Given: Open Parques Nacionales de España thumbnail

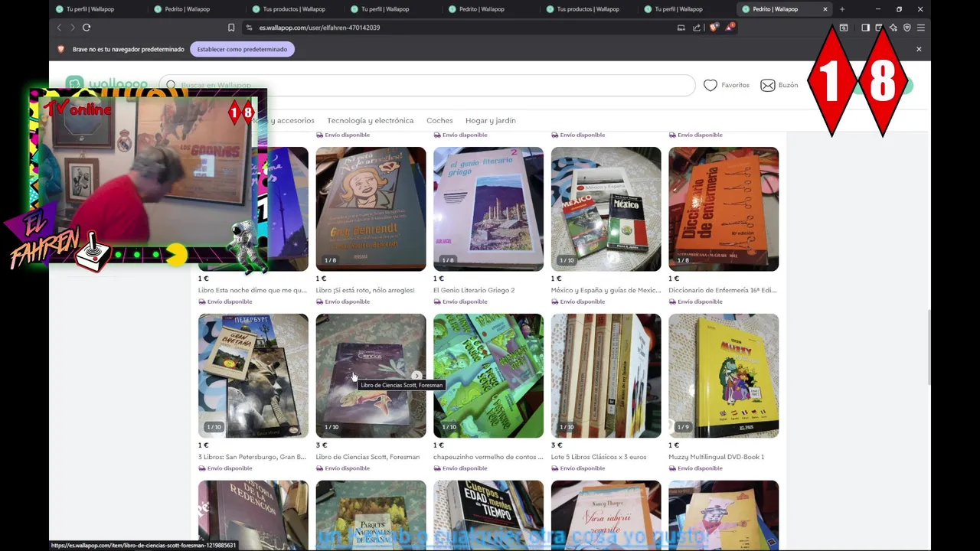Looking at the screenshot, I should tap(371, 515).
